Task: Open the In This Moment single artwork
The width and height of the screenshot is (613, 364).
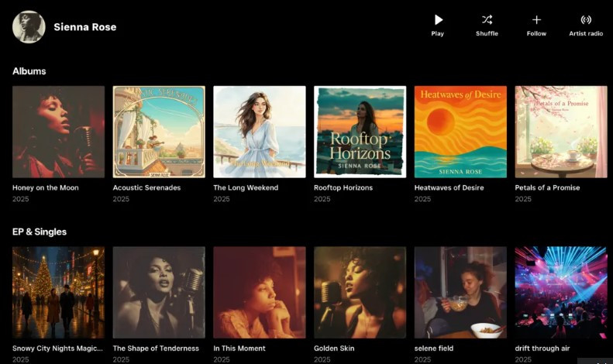Action: (x=260, y=293)
